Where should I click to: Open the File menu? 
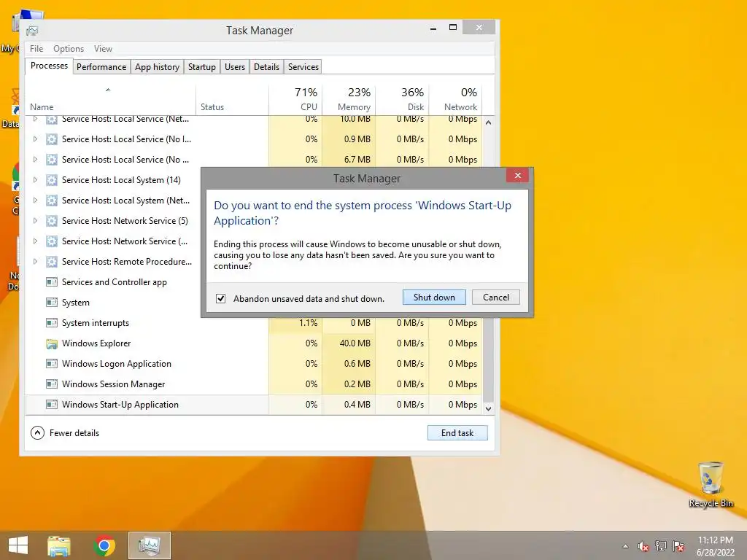pyautogui.click(x=36, y=49)
